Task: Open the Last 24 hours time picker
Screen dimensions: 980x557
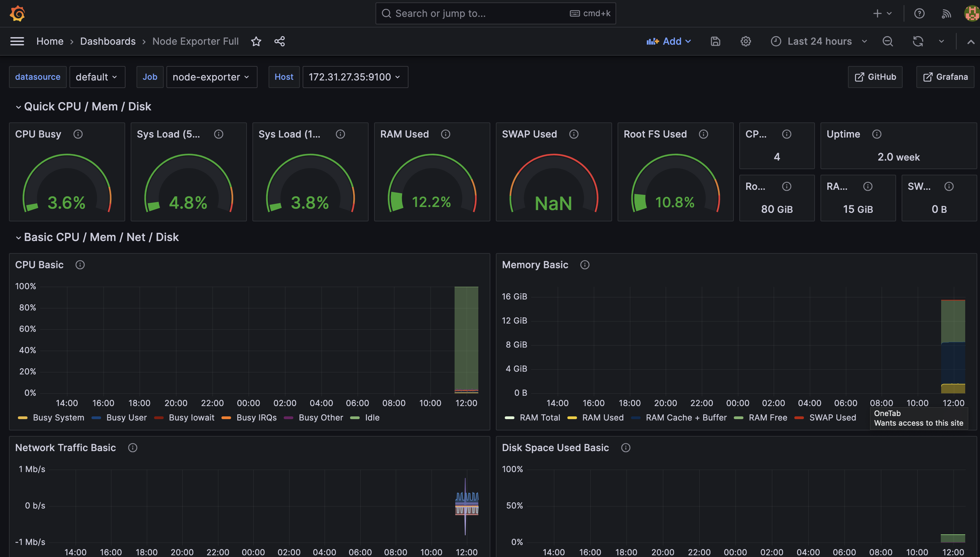Action: click(x=819, y=41)
